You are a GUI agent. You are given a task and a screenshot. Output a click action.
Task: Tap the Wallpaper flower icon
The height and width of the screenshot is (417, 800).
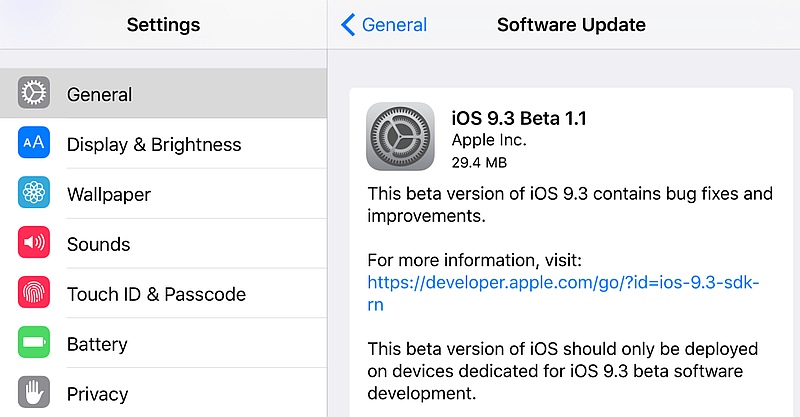point(34,192)
